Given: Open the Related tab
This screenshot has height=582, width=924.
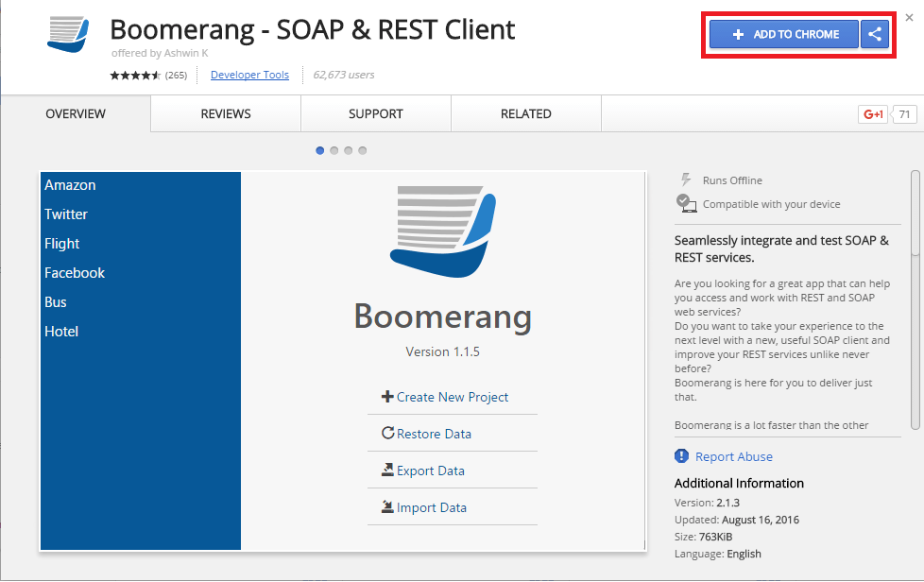Looking at the screenshot, I should tap(525, 113).
